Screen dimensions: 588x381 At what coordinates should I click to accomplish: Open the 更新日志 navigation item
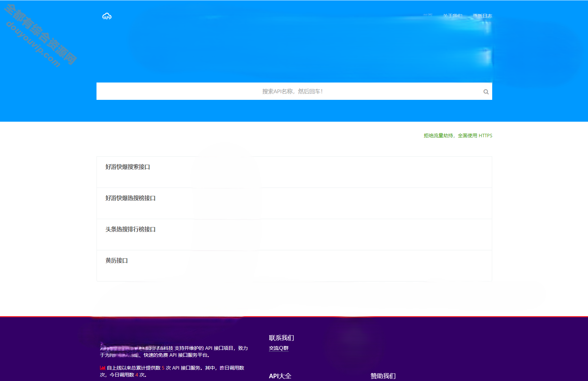click(x=482, y=16)
